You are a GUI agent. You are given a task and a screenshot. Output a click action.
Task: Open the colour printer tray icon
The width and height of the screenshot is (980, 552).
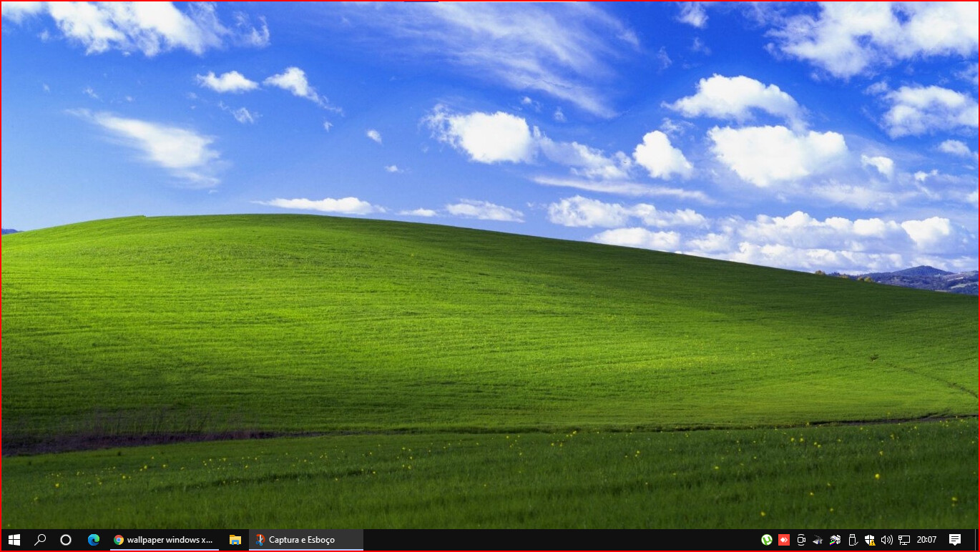point(835,540)
